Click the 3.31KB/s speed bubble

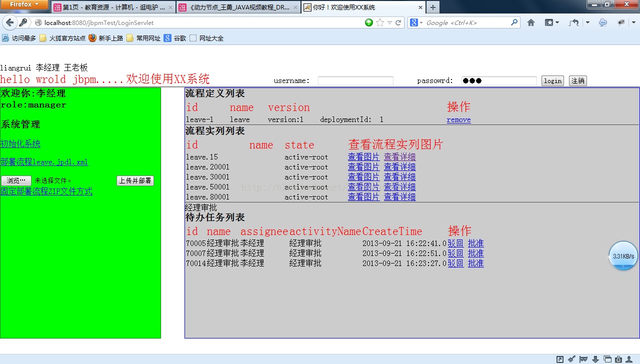(623, 256)
